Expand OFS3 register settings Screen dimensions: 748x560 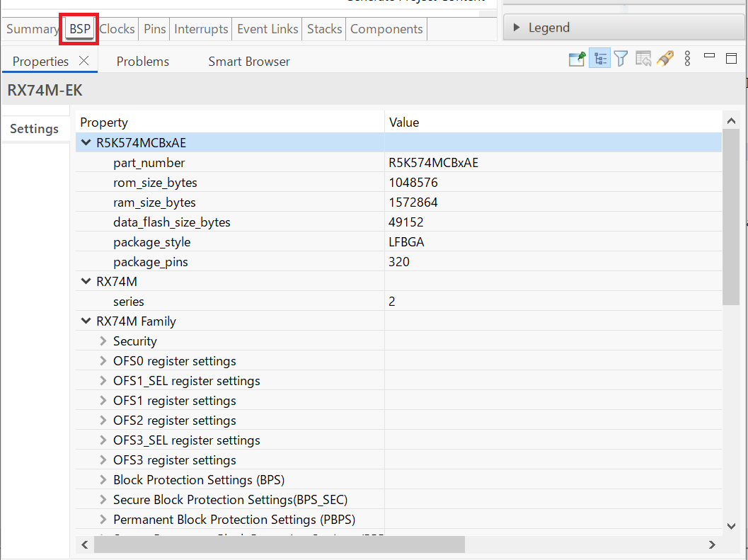(x=103, y=459)
